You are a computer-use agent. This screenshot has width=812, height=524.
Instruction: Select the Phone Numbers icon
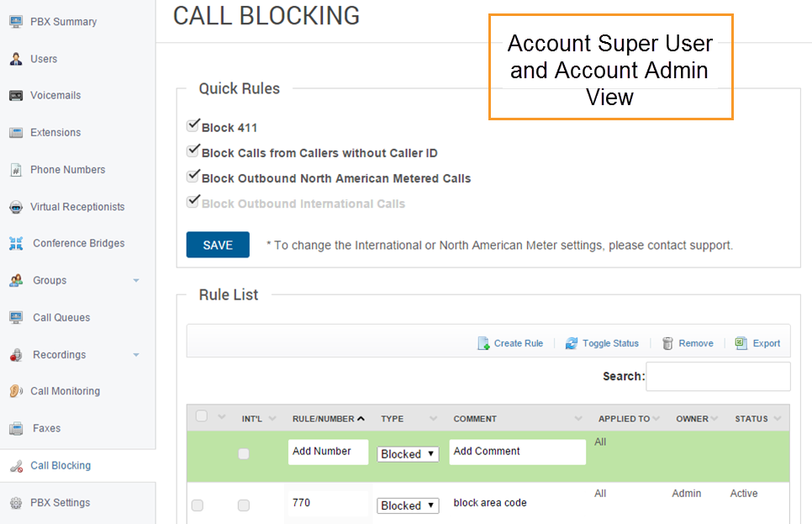click(17, 169)
